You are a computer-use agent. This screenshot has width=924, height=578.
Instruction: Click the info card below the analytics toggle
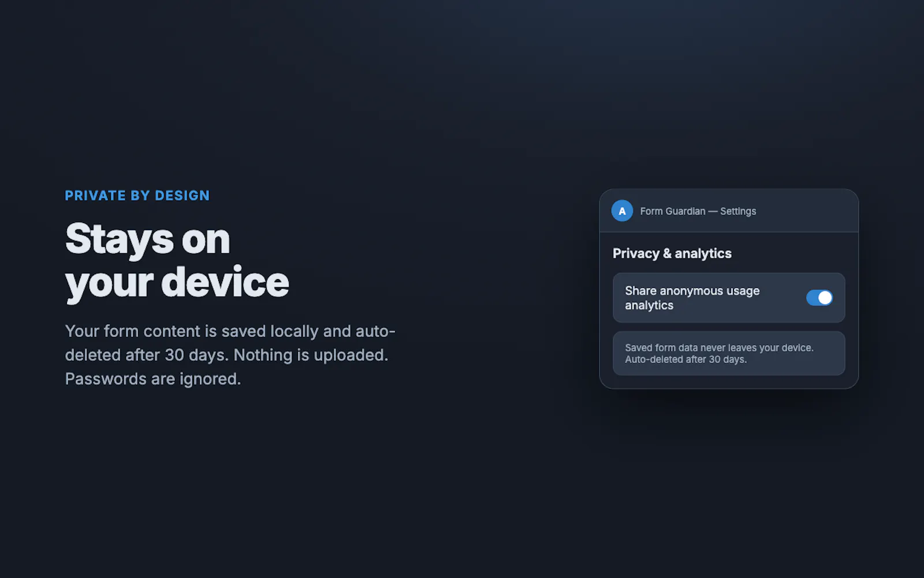(729, 353)
